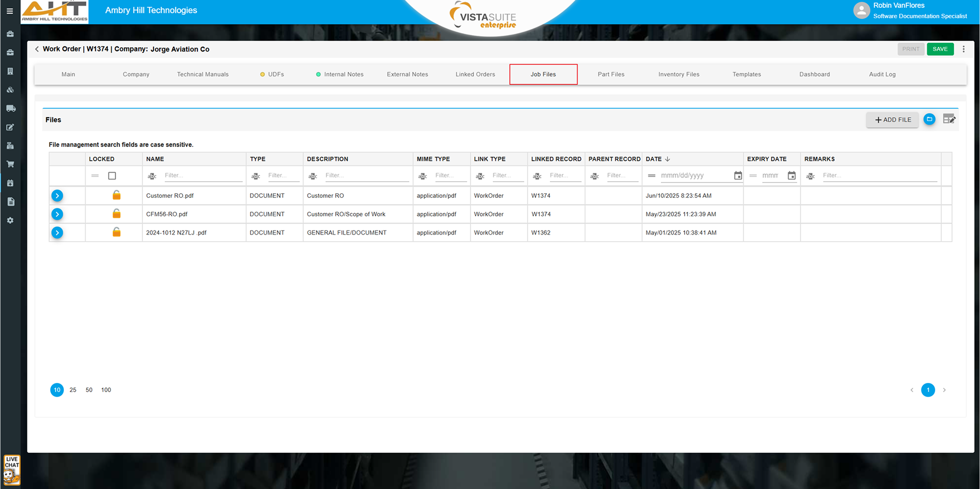
Task: Open settings gear in left sidebar
Action: click(x=10, y=220)
